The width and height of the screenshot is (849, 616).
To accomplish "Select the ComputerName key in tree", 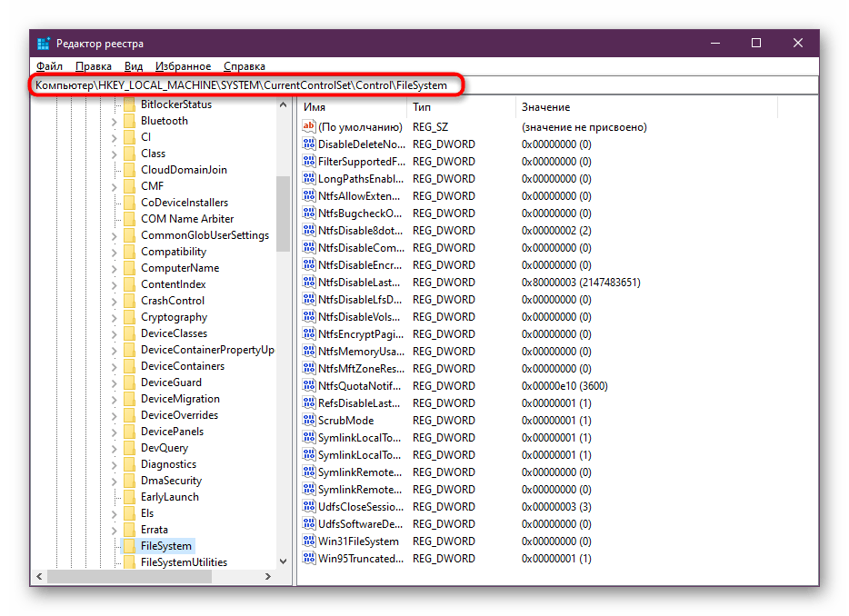I will [180, 268].
